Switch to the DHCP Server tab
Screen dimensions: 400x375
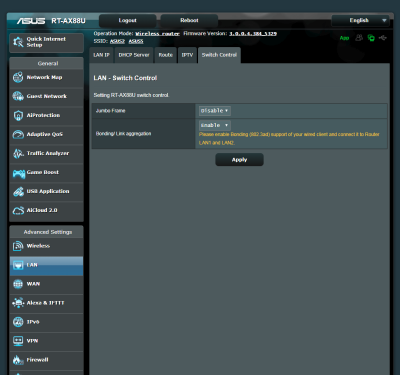pyautogui.click(x=134, y=55)
